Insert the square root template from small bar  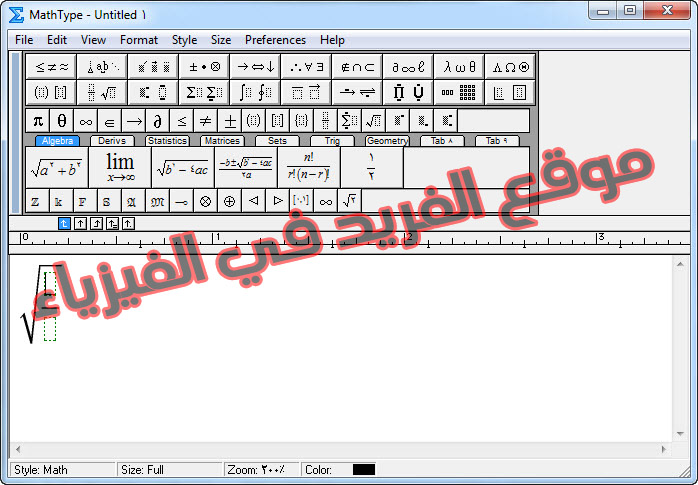point(373,121)
